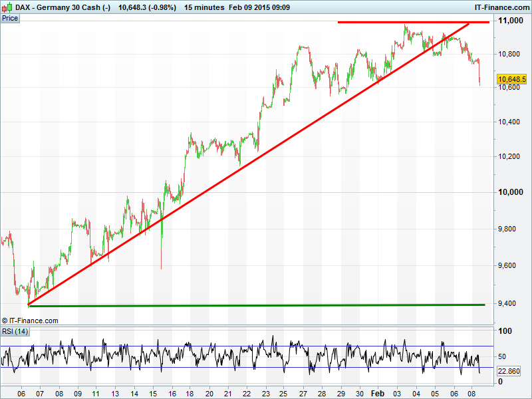Select the Price panel label

click(10, 18)
